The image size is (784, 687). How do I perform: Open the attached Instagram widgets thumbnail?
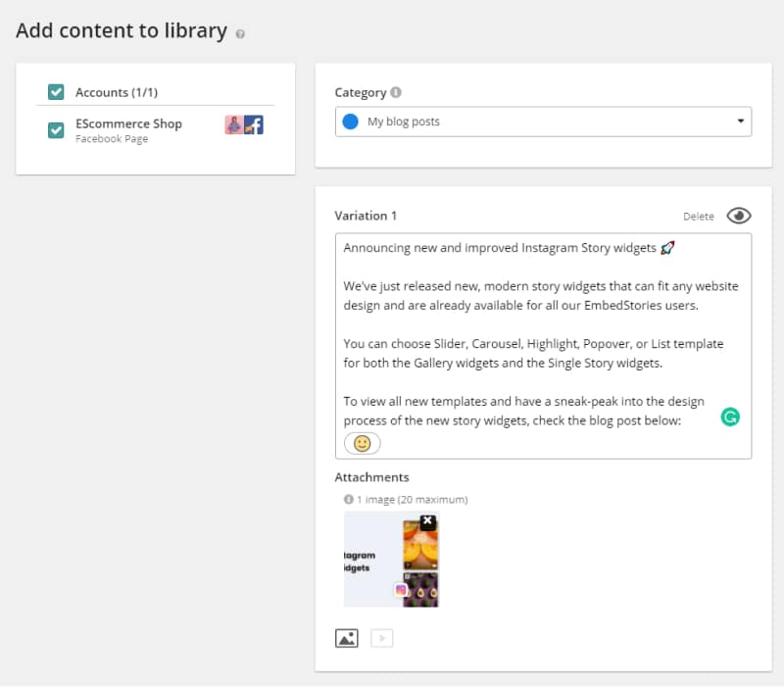click(x=391, y=560)
